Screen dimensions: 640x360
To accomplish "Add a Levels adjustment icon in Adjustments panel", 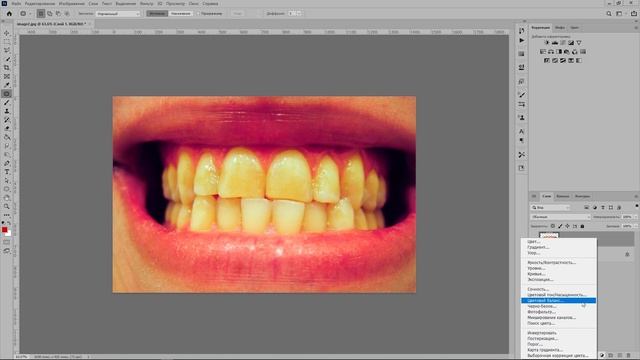I will (555, 42).
